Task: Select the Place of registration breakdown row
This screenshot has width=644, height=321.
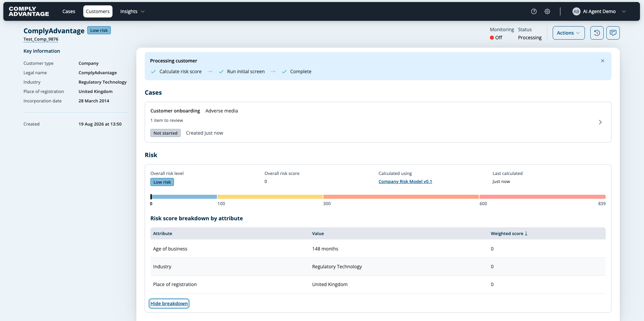Action: (378, 284)
